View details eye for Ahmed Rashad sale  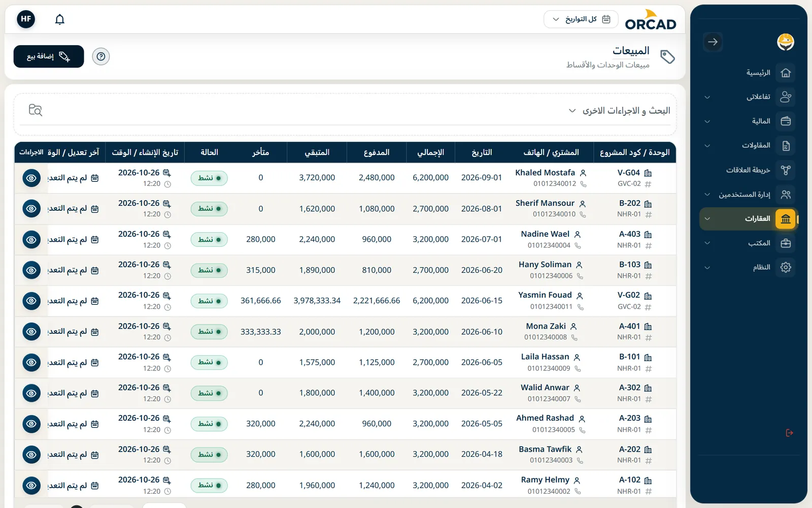pyautogui.click(x=31, y=424)
